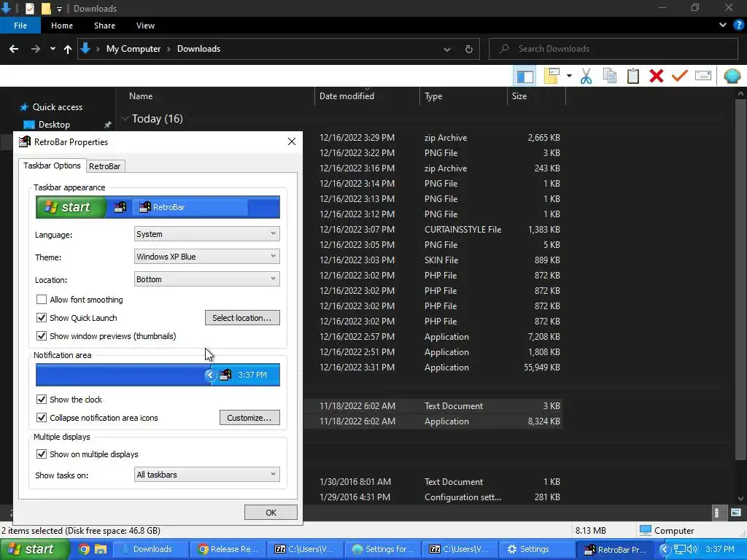Open Explorer help question mark icon

[x=738, y=26]
